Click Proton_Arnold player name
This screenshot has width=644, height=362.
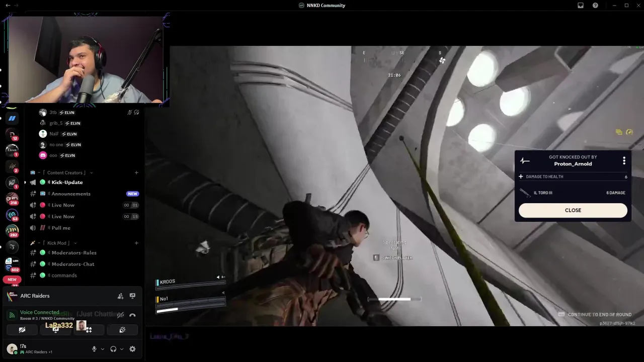tap(573, 164)
